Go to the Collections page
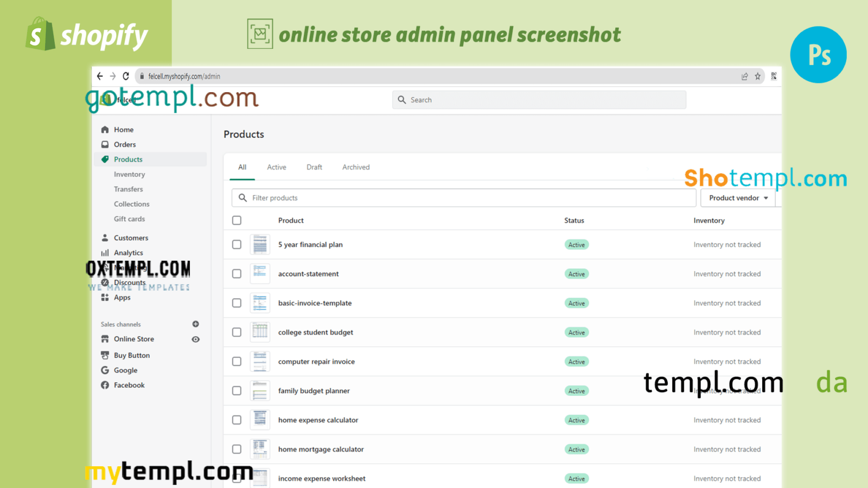 (131, 204)
